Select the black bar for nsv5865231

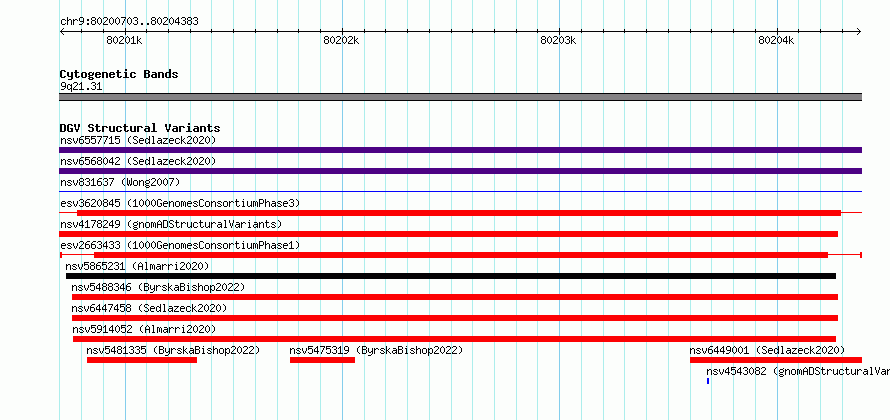click(x=451, y=276)
